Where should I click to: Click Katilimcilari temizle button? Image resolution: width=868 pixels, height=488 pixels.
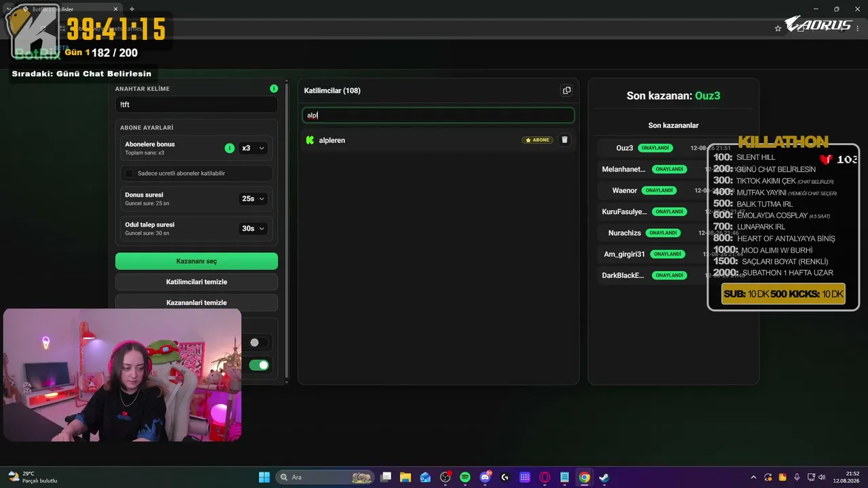197,282
